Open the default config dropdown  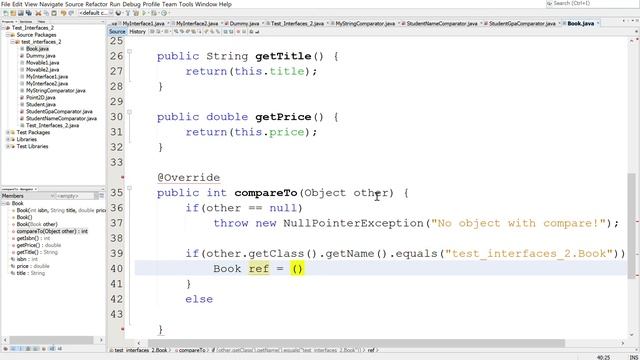(x=96, y=13)
